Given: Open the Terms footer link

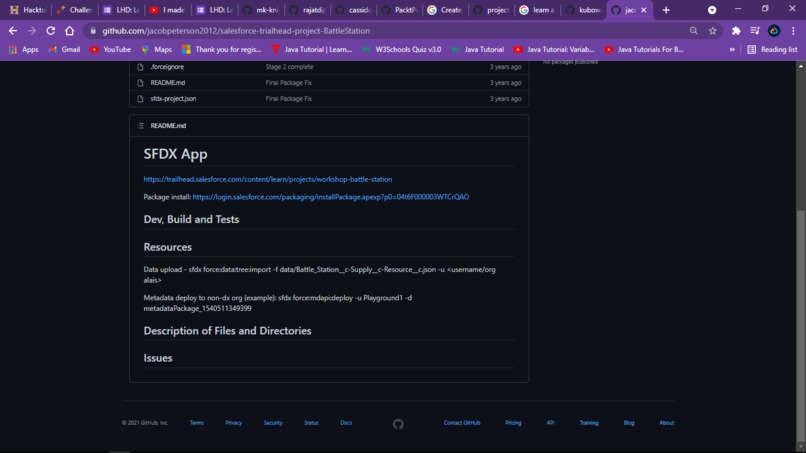Looking at the screenshot, I should [196, 423].
